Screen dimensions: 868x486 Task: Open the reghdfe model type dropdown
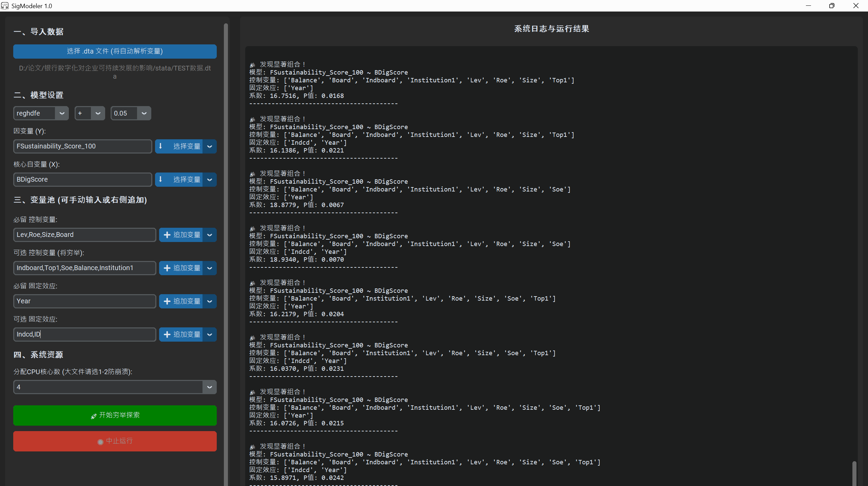point(62,113)
